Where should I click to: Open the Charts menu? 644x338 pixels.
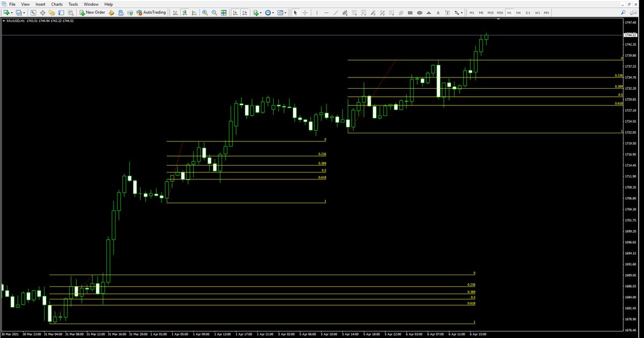coord(57,4)
